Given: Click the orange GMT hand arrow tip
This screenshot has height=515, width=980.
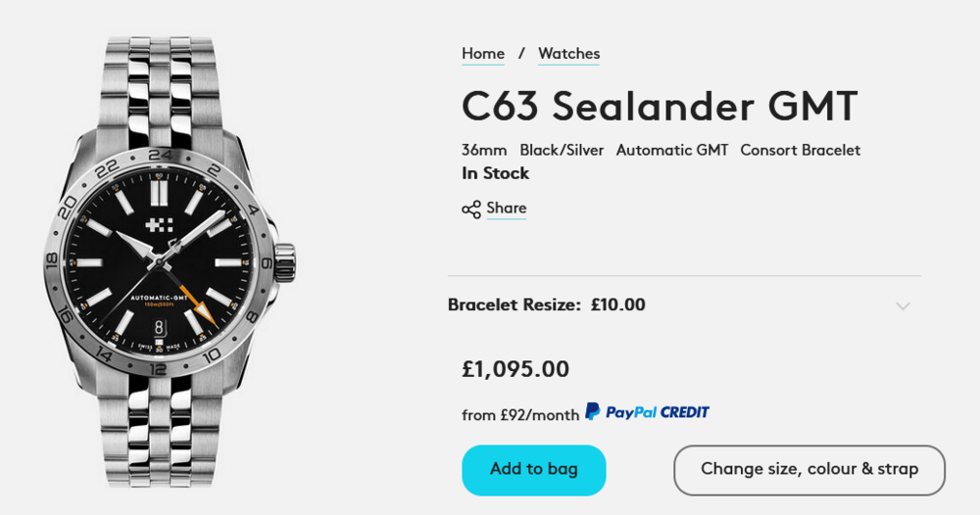Looking at the screenshot, I should click(207, 313).
